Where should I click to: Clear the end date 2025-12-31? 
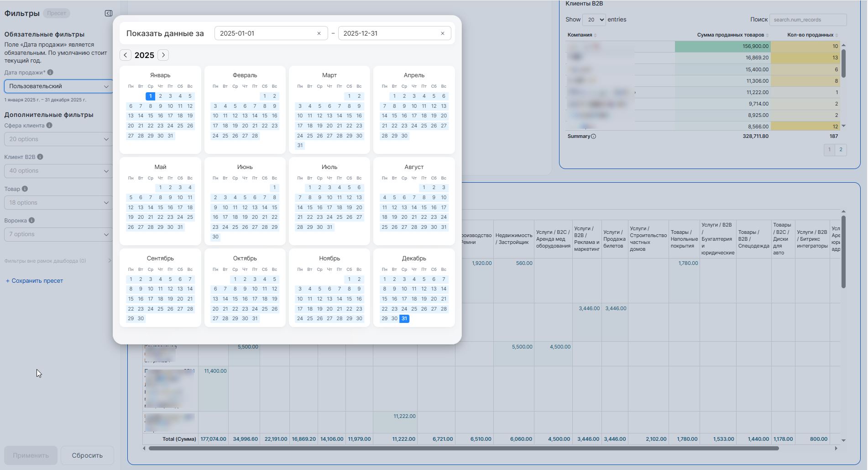pos(443,33)
